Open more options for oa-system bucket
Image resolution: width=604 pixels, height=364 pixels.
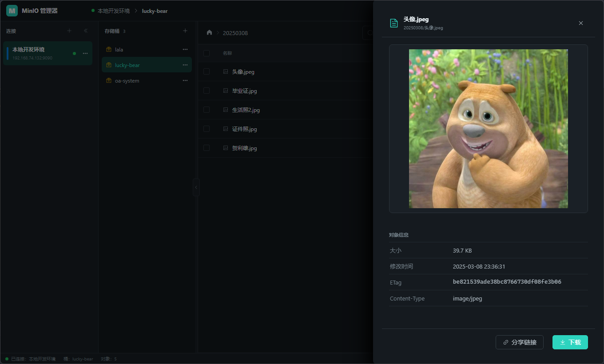pos(185,80)
